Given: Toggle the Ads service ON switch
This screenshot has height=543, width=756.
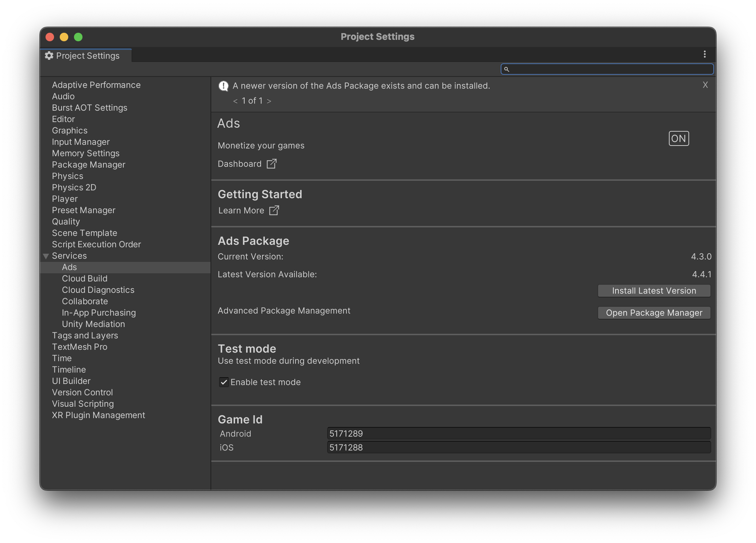Looking at the screenshot, I should coord(678,138).
